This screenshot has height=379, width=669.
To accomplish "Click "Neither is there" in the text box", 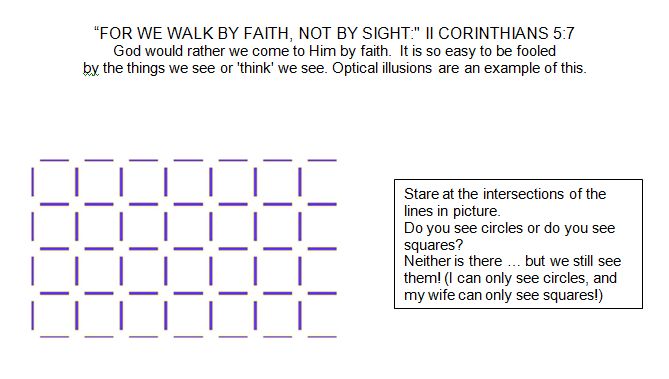I will (x=453, y=261).
